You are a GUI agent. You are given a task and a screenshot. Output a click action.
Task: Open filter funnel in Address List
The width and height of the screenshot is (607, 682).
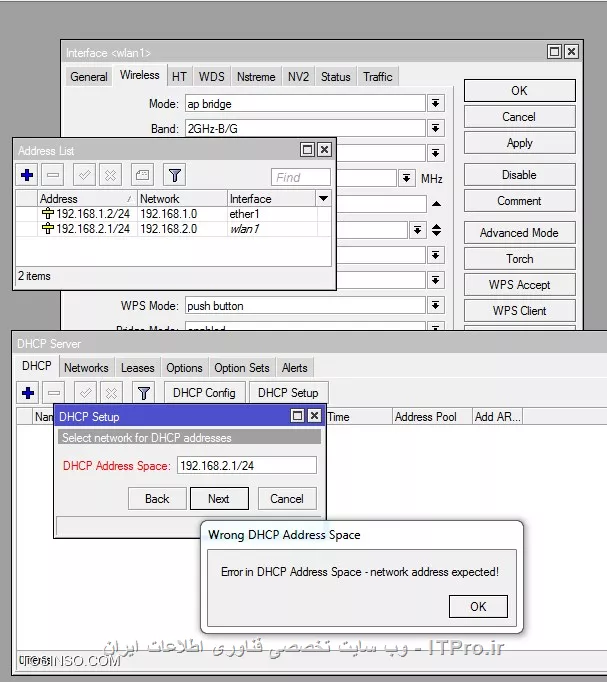click(175, 175)
